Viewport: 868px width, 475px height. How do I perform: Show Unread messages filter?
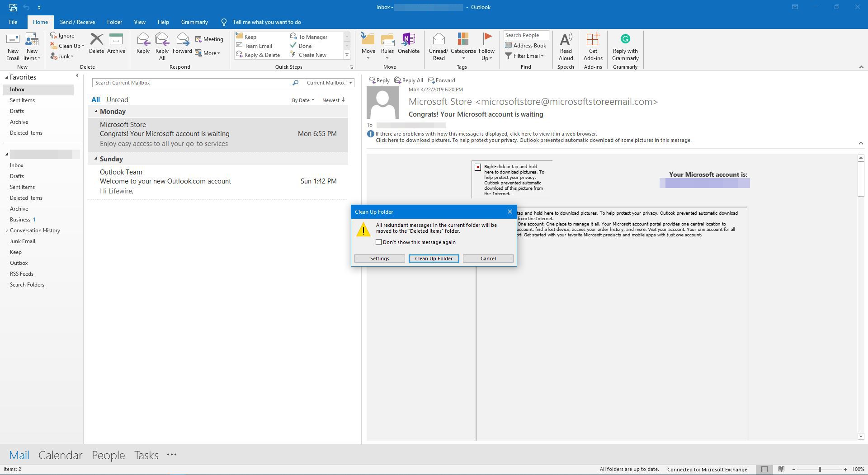pyautogui.click(x=117, y=100)
